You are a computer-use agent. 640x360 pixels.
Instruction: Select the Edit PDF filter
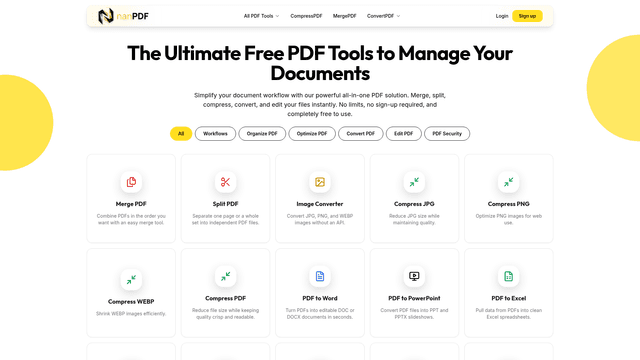403,133
